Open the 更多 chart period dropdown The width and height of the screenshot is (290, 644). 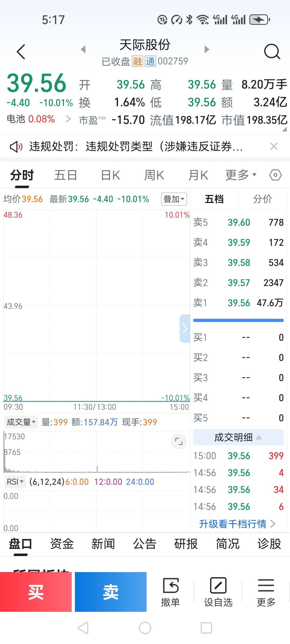pos(241,175)
